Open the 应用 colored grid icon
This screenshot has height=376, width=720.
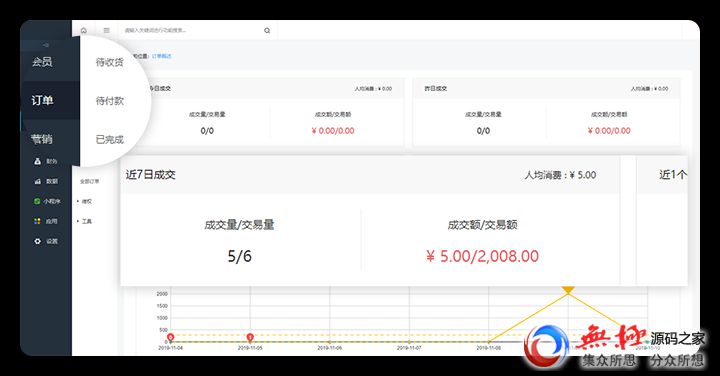click(38, 221)
